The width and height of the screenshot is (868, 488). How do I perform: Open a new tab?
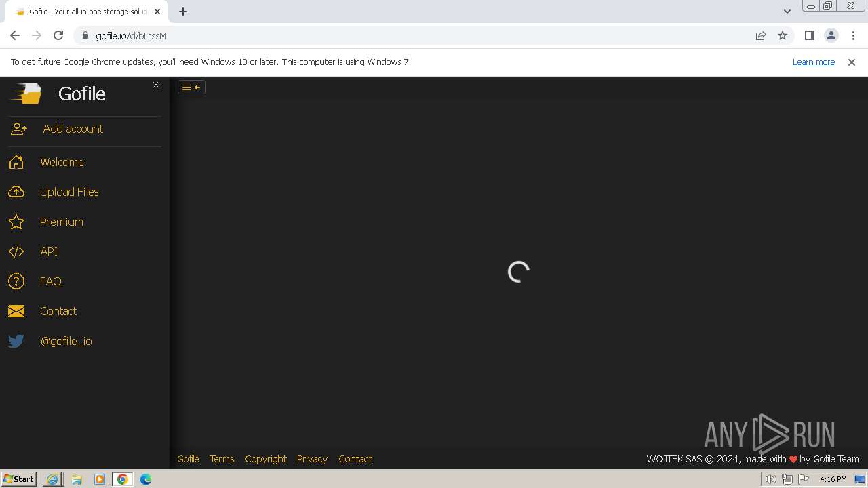click(183, 12)
